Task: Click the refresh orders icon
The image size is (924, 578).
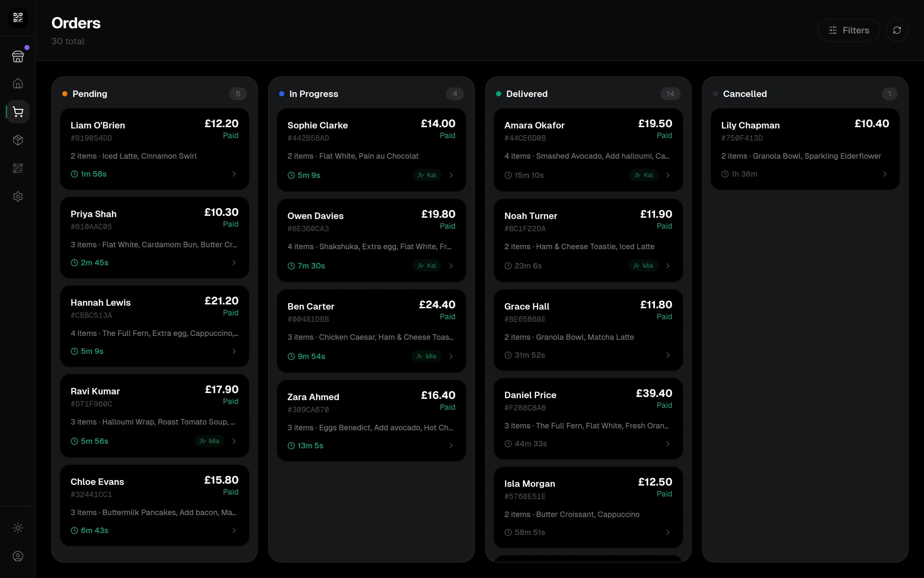Action: (896, 30)
